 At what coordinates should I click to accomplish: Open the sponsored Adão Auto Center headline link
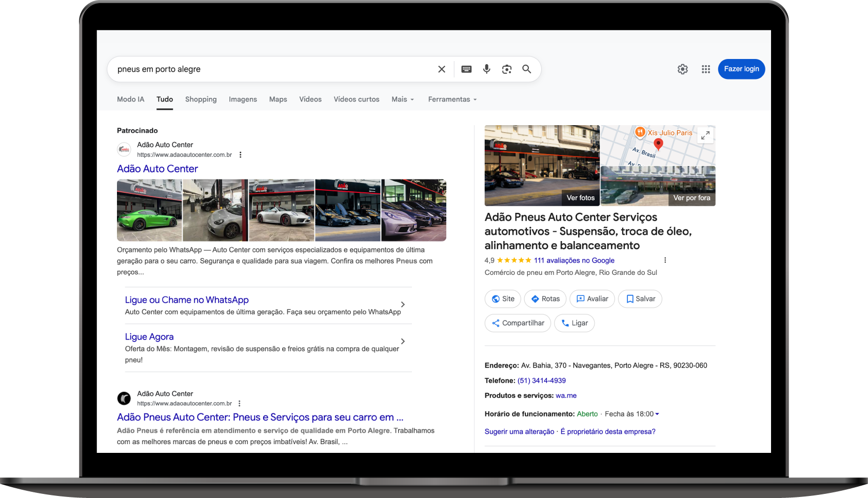157,169
